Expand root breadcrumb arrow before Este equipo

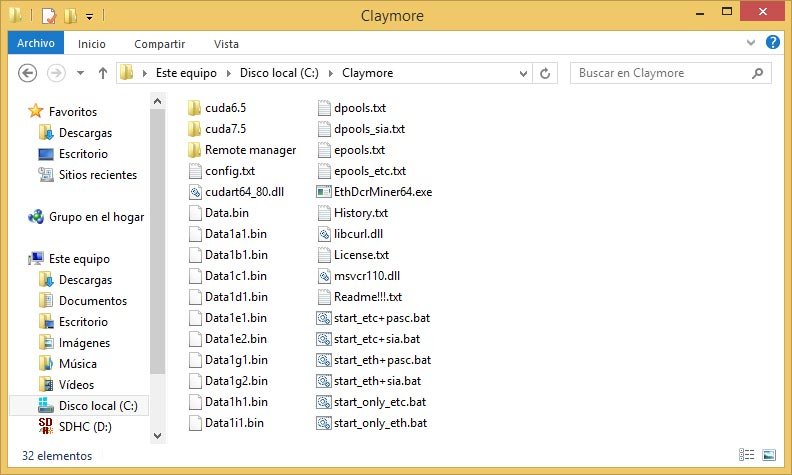pyautogui.click(x=144, y=73)
